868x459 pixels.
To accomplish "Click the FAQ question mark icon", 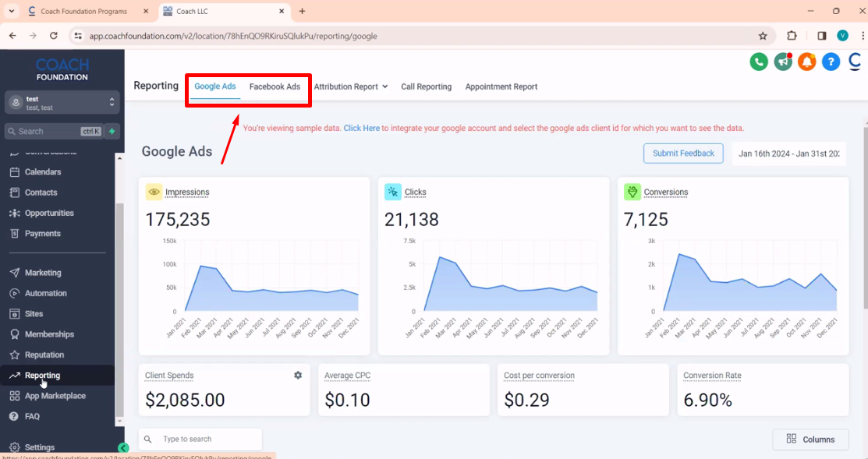I will pyautogui.click(x=14, y=416).
